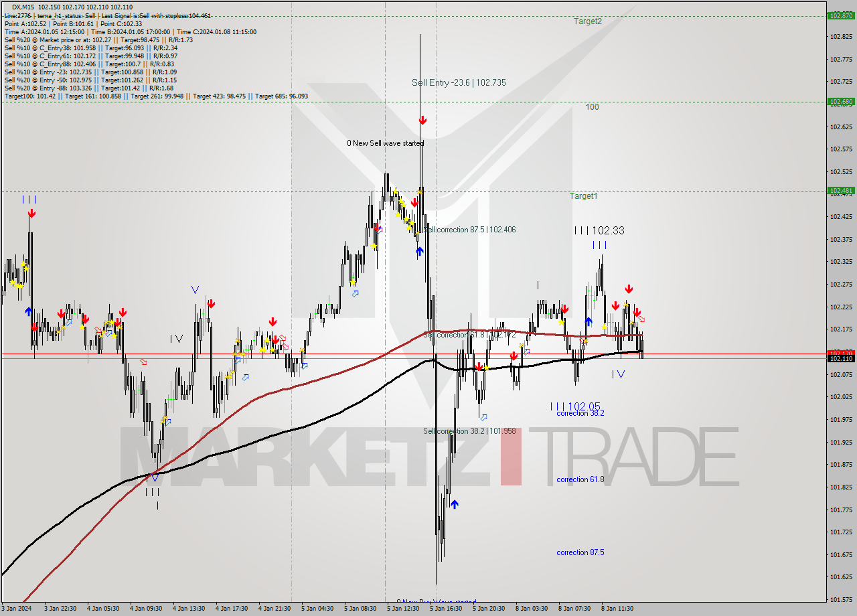This screenshot has width=857, height=616.
Task: Click the 'Target100: 101.42' targets line
Action: pyautogui.click(x=156, y=96)
